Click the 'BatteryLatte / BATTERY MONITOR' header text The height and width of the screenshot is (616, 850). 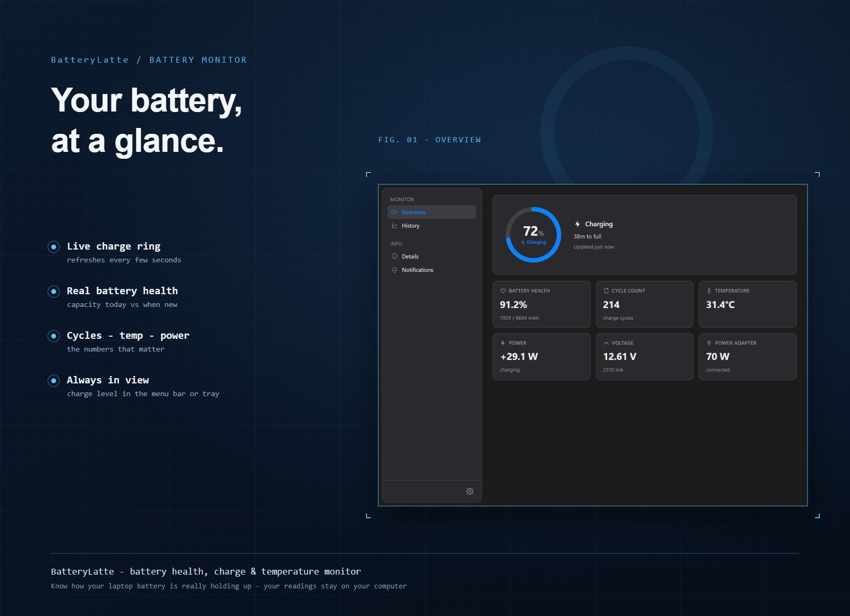149,60
